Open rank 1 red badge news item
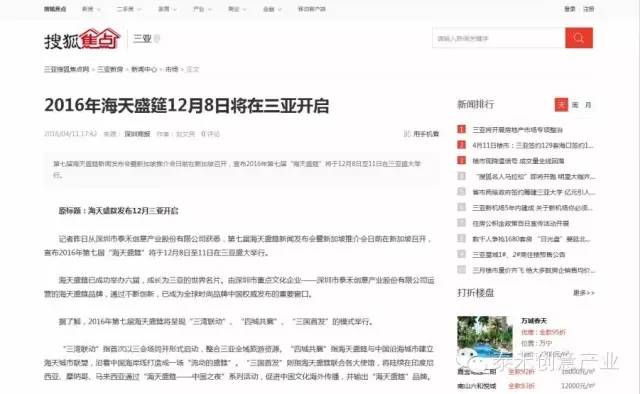The height and width of the screenshot is (394, 640). pyautogui.click(x=461, y=129)
